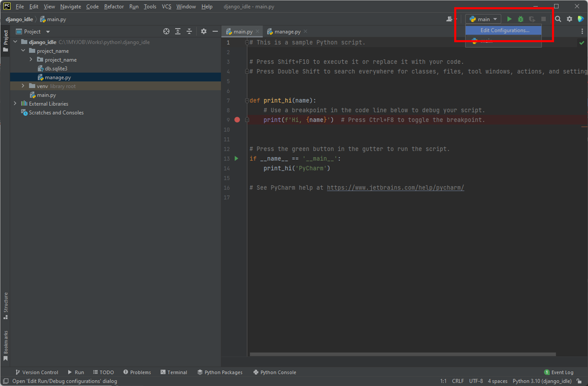Screen dimensions: 588x386
Task: Open the main run configuration dropdown
Action: [483, 19]
